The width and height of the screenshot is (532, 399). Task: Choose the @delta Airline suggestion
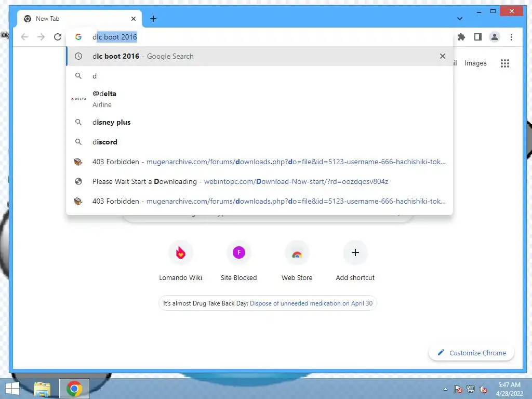click(260, 99)
